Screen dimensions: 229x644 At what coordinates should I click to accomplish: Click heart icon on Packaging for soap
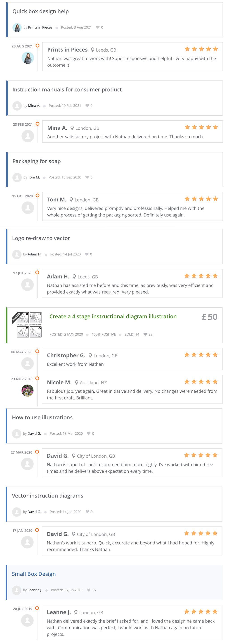(87, 177)
